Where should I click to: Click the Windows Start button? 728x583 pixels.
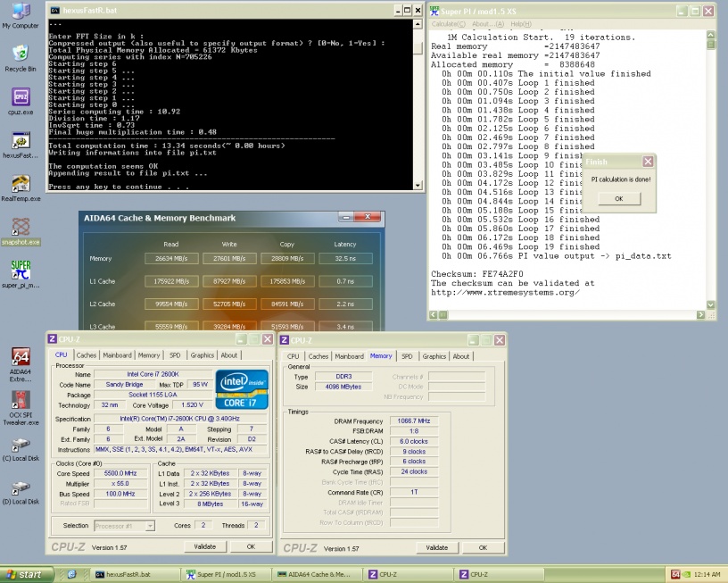click(25, 574)
